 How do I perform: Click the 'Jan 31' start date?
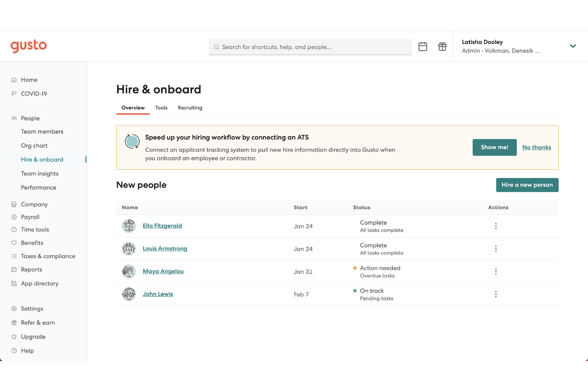(303, 272)
